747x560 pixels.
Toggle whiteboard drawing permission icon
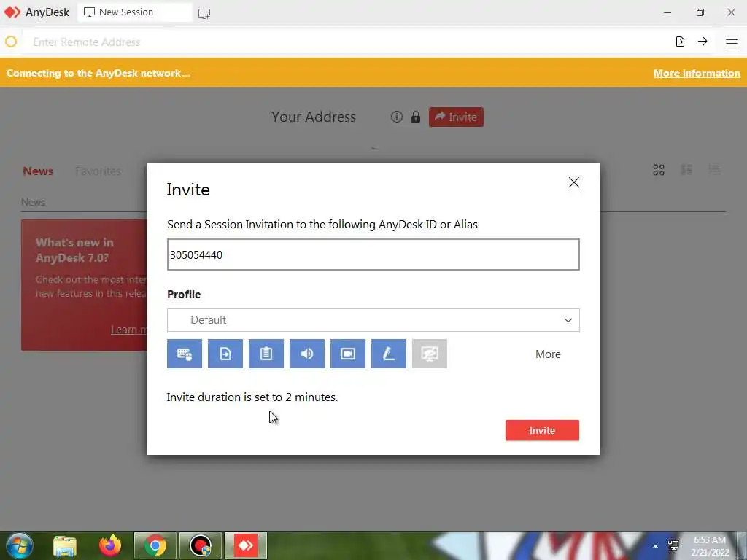click(x=389, y=354)
